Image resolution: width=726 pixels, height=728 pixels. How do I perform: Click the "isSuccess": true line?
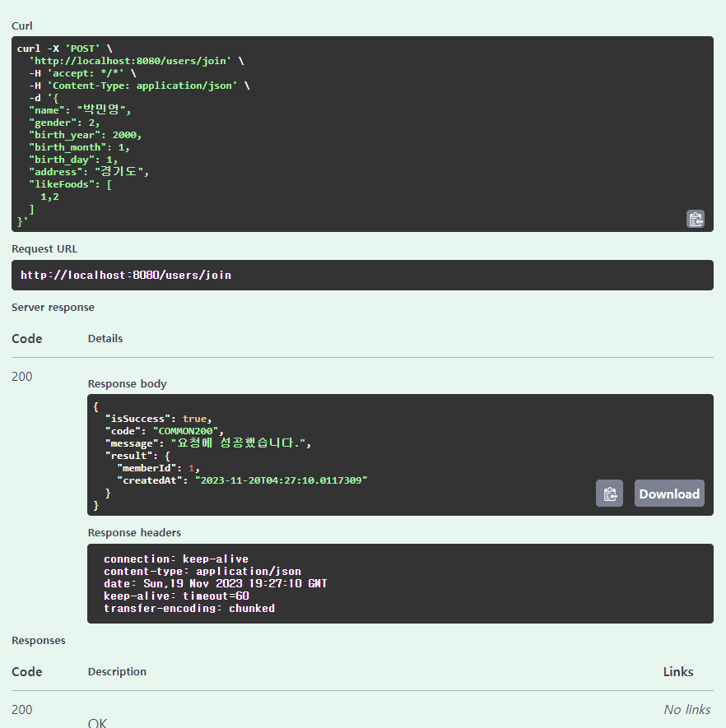158,419
